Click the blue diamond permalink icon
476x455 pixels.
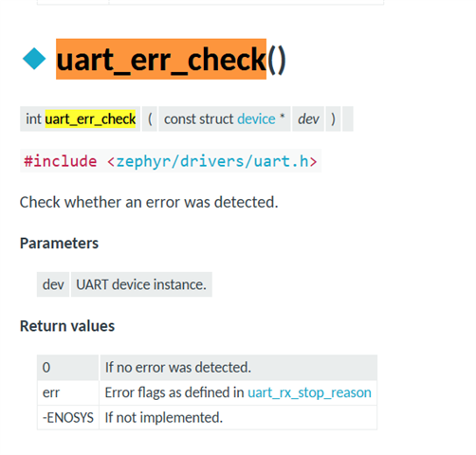pos(34,59)
